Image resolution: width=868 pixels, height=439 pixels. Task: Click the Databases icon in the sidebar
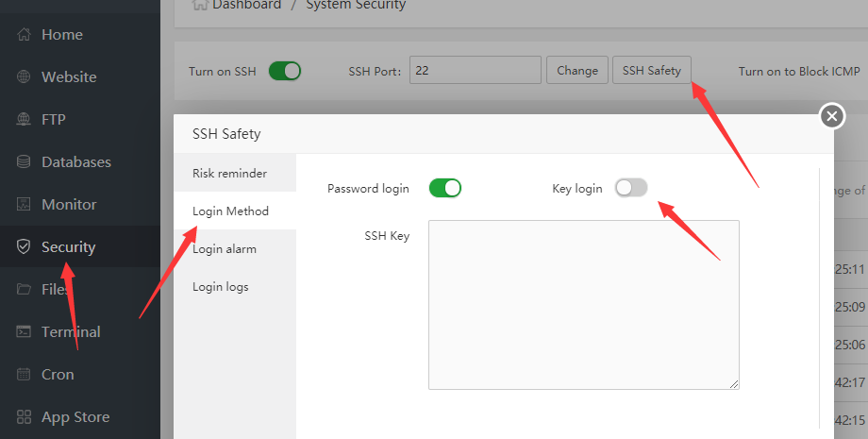(24, 162)
